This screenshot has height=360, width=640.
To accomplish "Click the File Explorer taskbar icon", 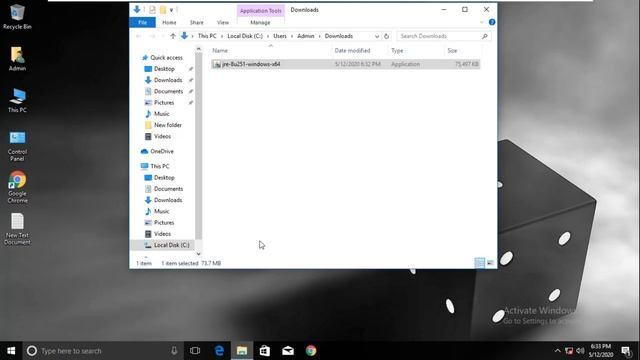I will pos(242,351).
